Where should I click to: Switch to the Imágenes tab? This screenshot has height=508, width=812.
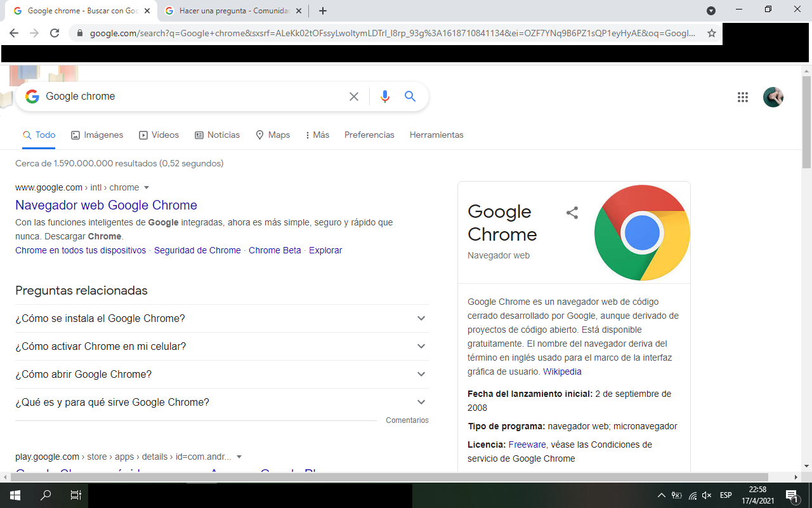[x=97, y=135]
